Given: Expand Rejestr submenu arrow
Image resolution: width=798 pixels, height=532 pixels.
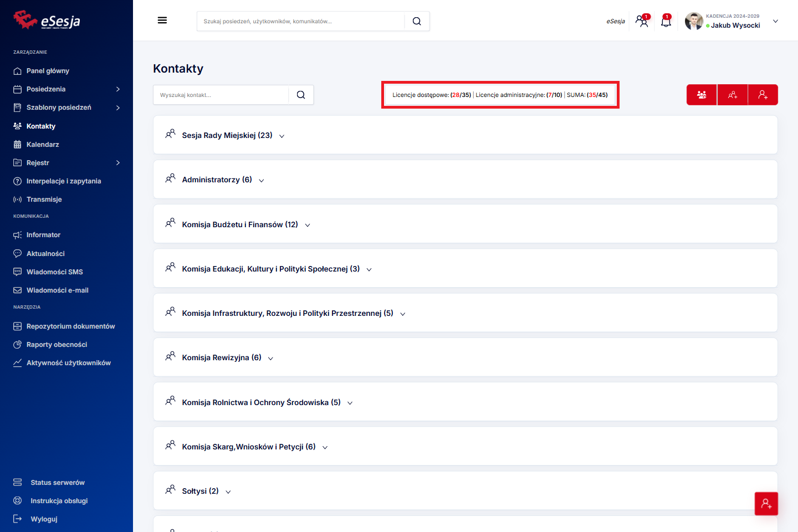Looking at the screenshot, I should click(x=118, y=163).
